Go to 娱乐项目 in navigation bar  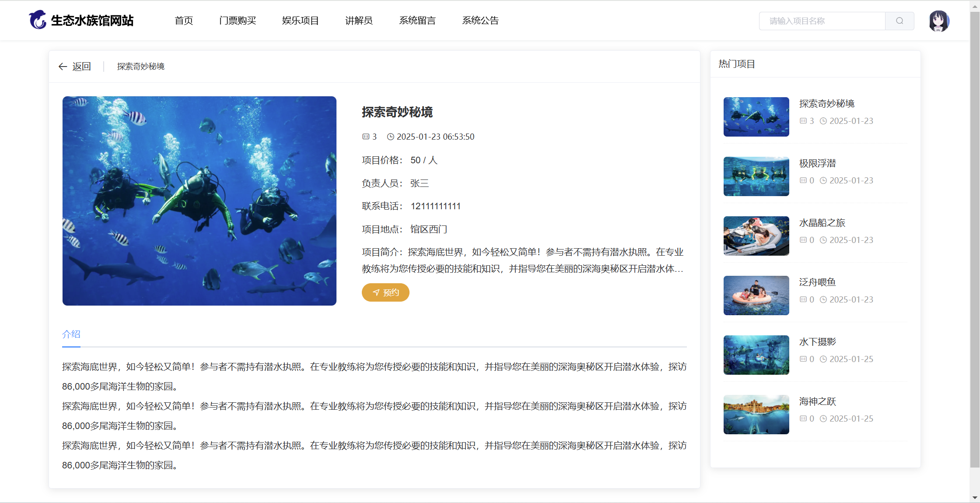tap(301, 21)
